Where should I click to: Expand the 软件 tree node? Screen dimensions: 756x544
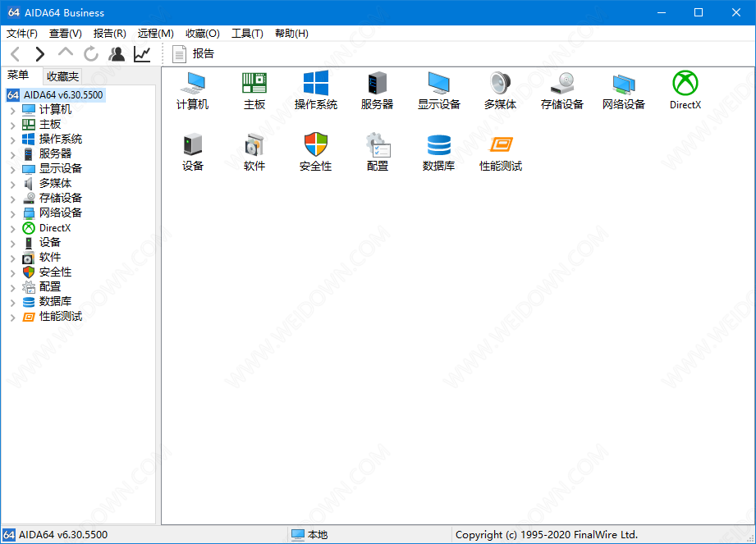[x=12, y=258]
